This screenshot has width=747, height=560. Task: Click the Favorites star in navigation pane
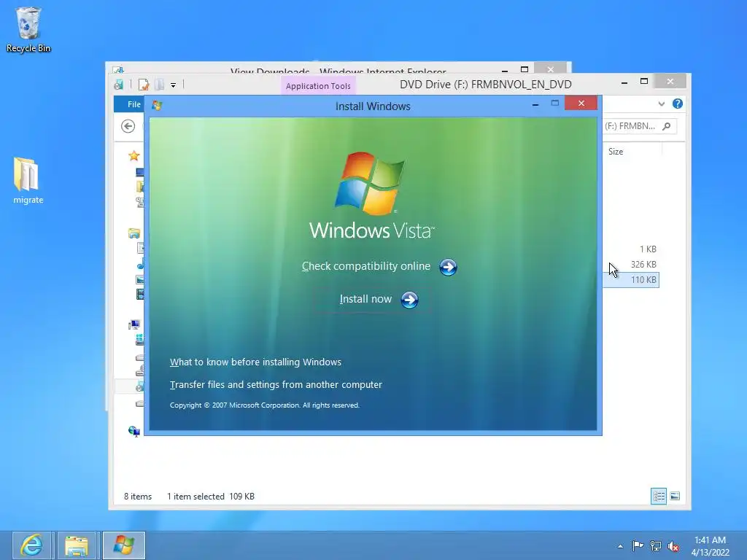(x=134, y=156)
